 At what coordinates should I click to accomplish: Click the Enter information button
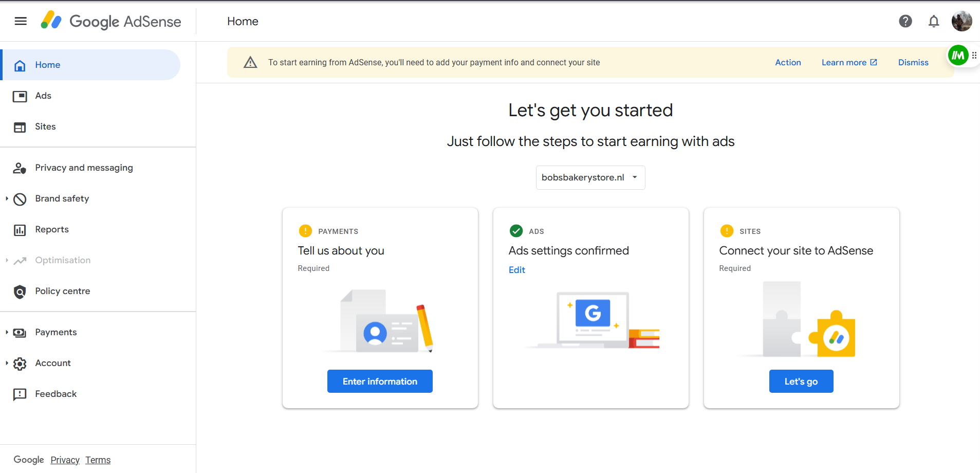(x=380, y=381)
